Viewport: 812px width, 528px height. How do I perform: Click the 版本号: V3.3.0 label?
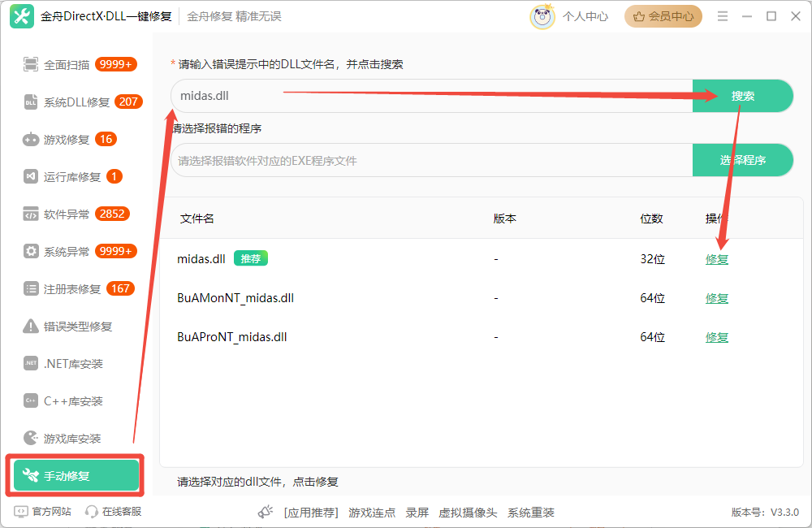765,512
